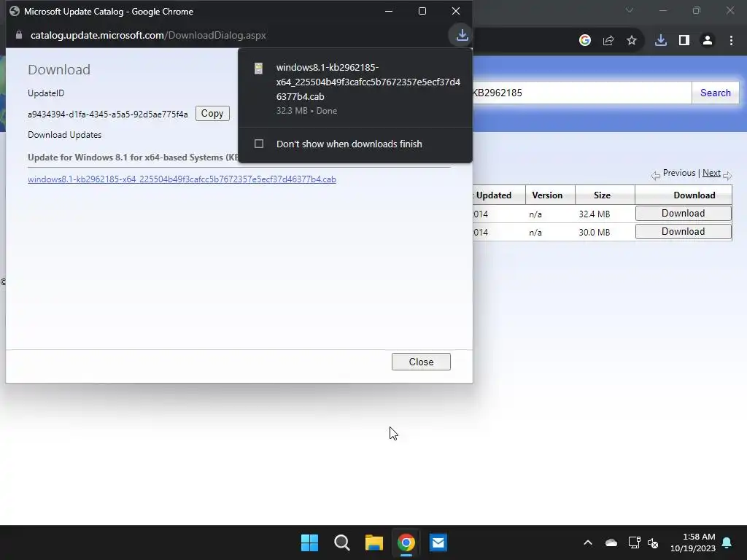747x560 pixels.
Task: Click the lock icon beside catalog.update.microsoft.com
Action: [19, 35]
